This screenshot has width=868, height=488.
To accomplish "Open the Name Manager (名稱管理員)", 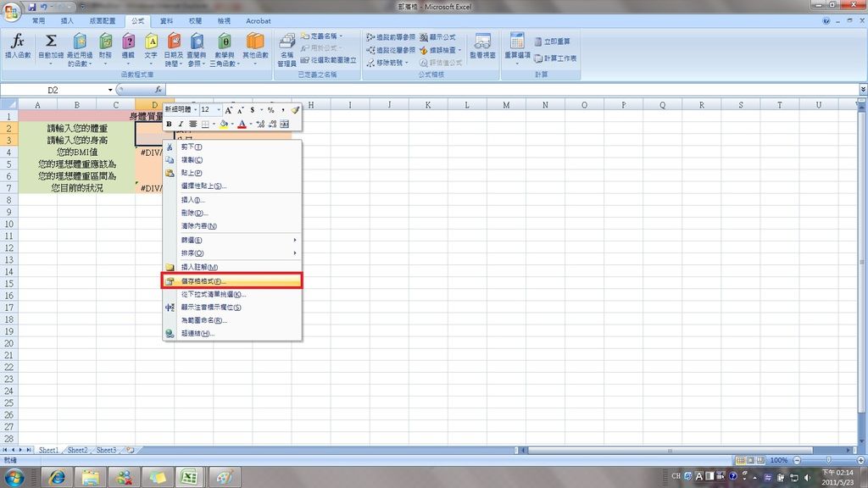I will click(x=287, y=50).
